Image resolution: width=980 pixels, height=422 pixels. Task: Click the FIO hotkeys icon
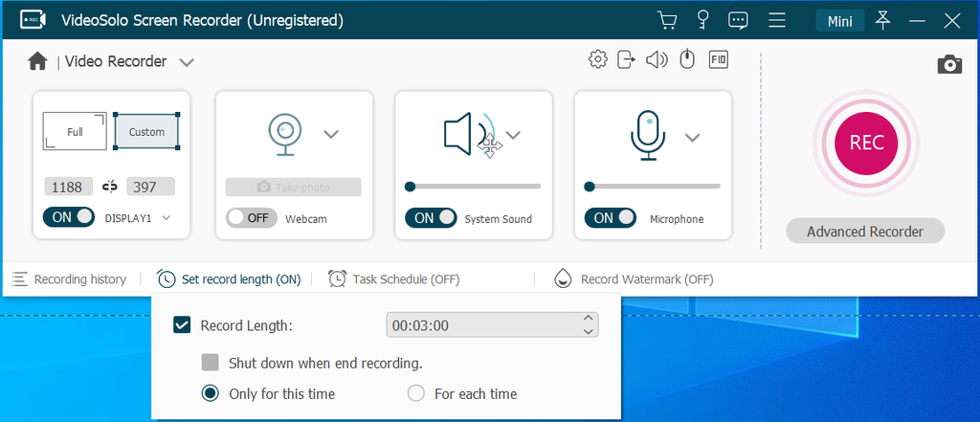pos(718,59)
